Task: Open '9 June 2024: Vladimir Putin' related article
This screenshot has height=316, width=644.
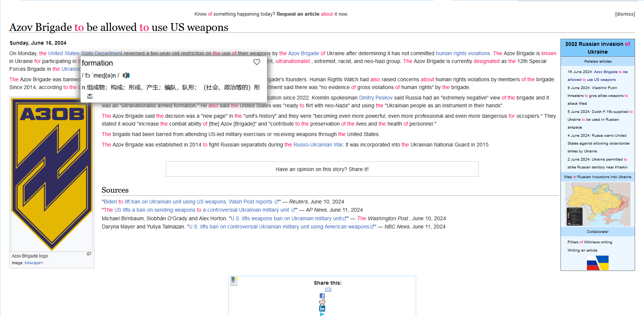Action: [598, 96]
